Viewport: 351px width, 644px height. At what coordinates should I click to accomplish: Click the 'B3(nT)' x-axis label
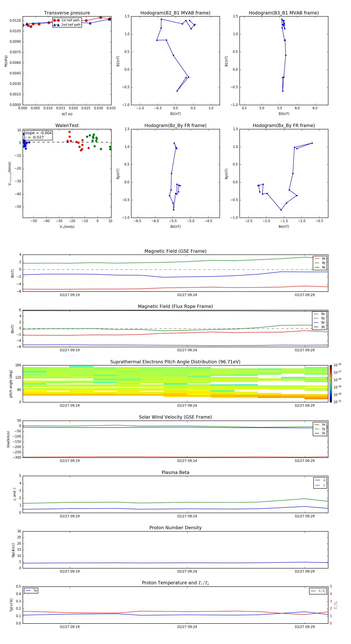point(284,114)
